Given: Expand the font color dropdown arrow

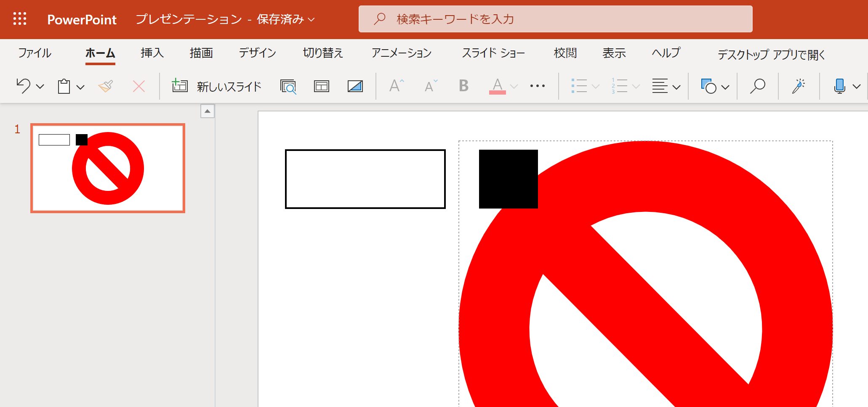Looking at the screenshot, I should (x=514, y=87).
